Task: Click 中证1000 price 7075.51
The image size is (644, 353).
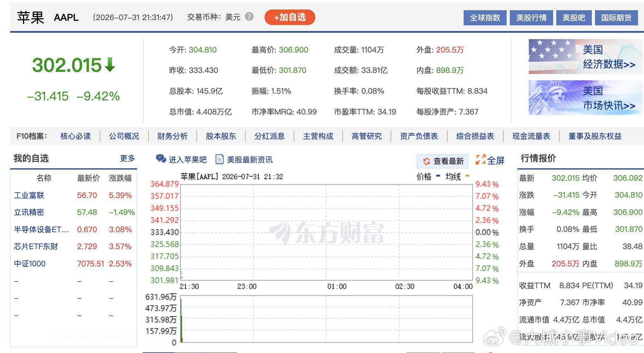Action: [91, 264]
